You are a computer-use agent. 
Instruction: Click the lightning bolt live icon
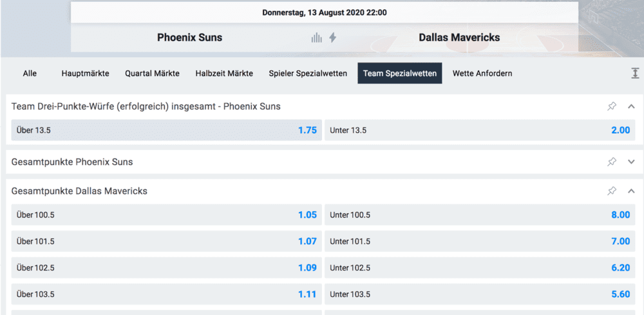(333, 38)
